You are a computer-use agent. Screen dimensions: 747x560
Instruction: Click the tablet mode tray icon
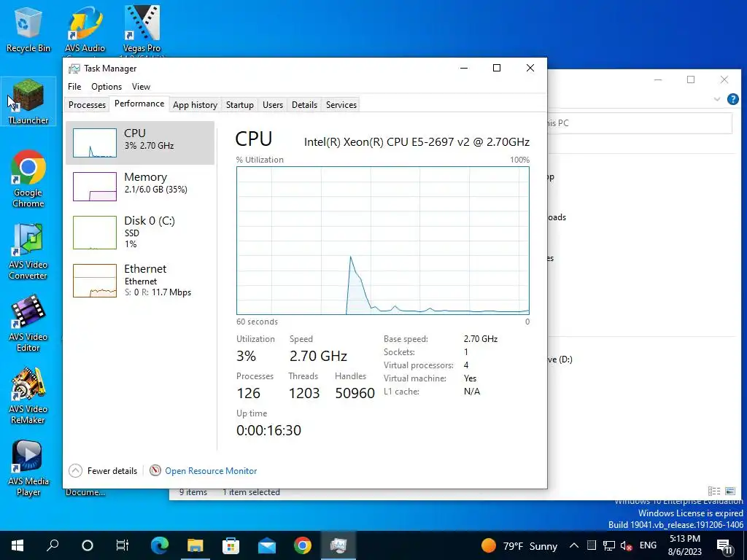[591, 545]
